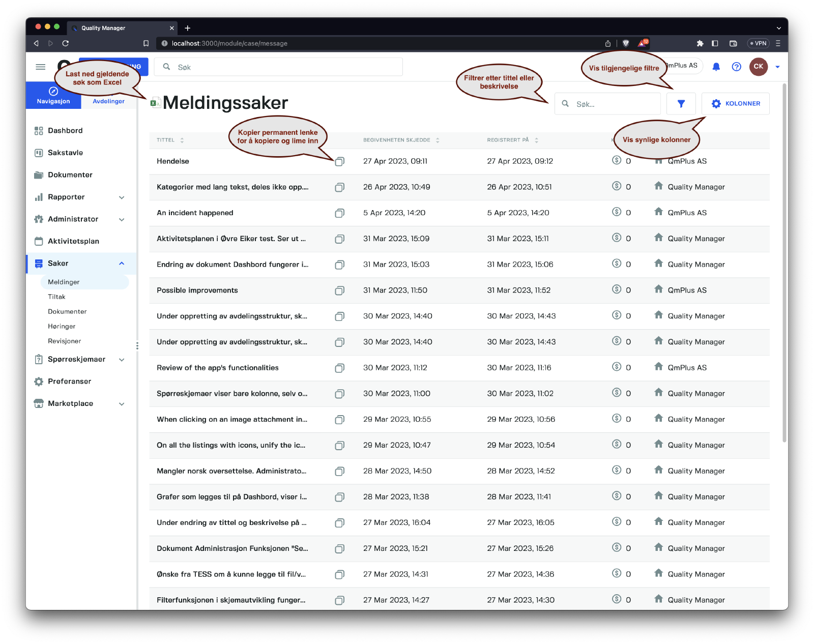Expand the Administrator sidebar section

click(122, 220)
